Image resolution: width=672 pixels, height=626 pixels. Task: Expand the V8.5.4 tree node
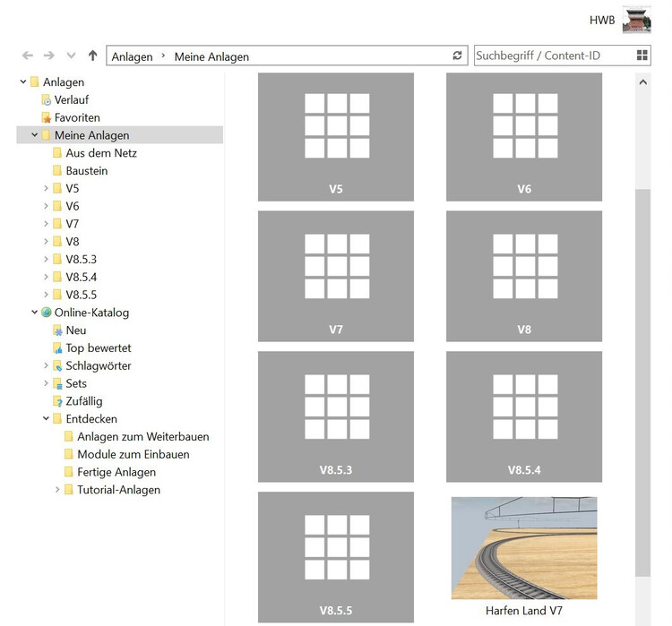click(x=46, y=277)
